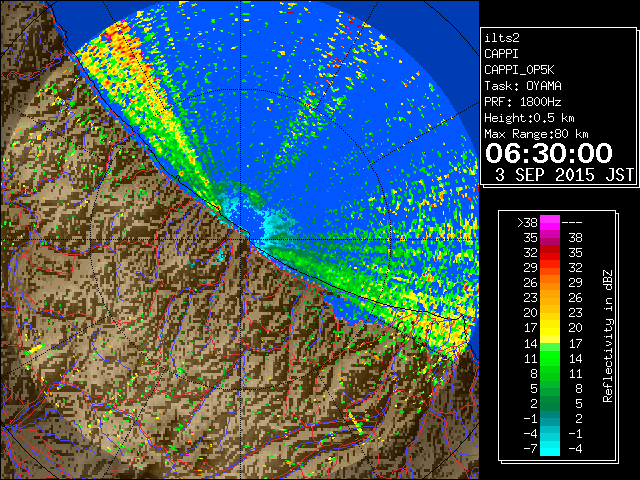
Task: Click the radar site at the crosshair center
Action: tap(241, 239)
